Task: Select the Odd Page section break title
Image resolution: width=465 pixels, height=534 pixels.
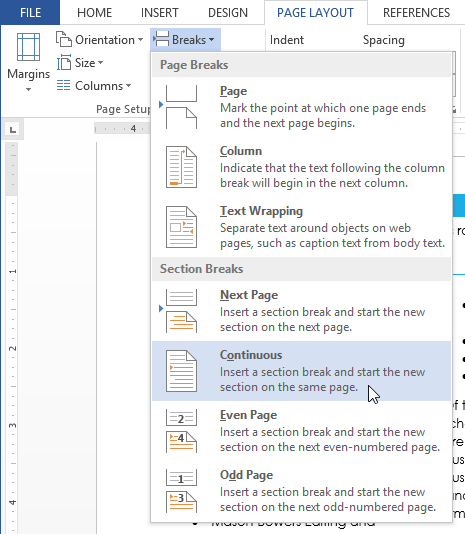Action: pyautogui.click(x=246, y=475)
